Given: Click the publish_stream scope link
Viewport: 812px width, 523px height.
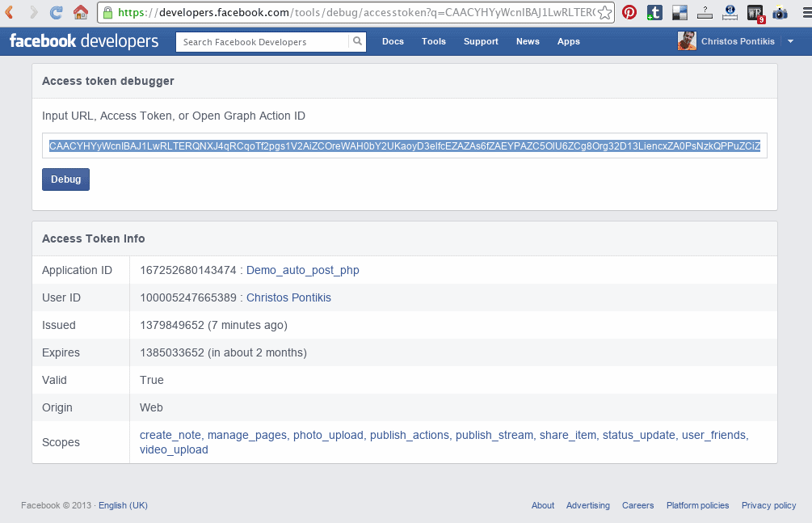Looking at the screenshot, I should tap(494, 435).
